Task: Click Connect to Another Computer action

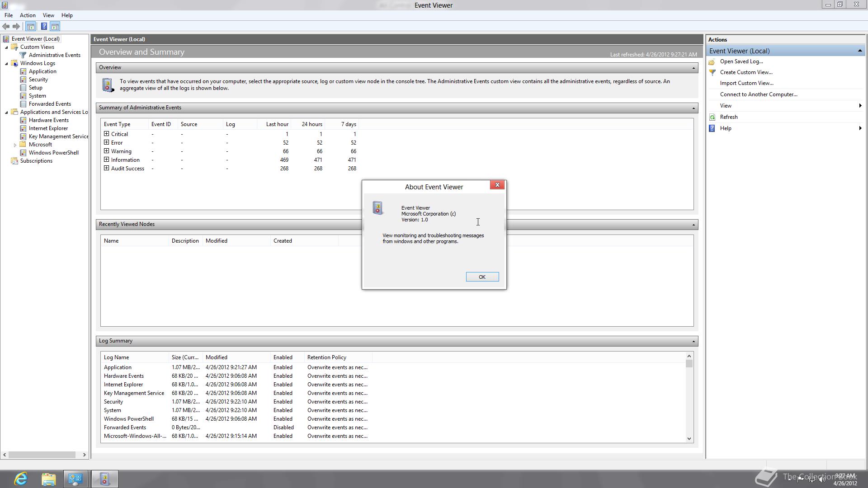Action: click(759, 94)
